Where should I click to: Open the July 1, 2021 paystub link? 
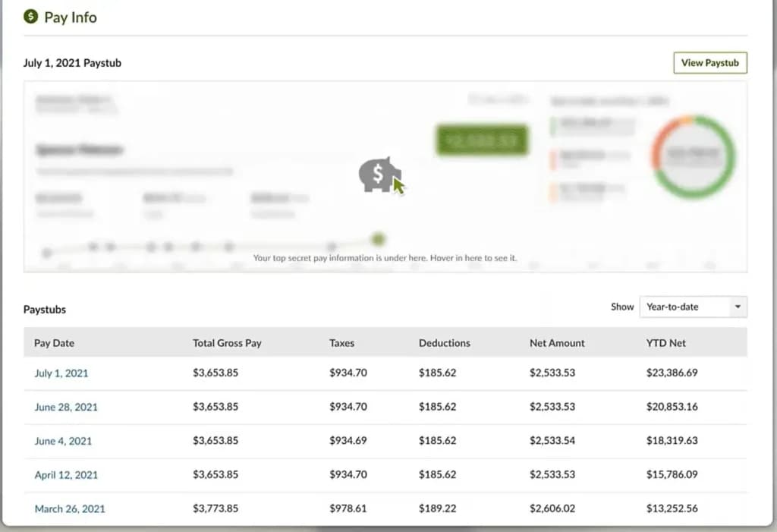tap(61, 373)
